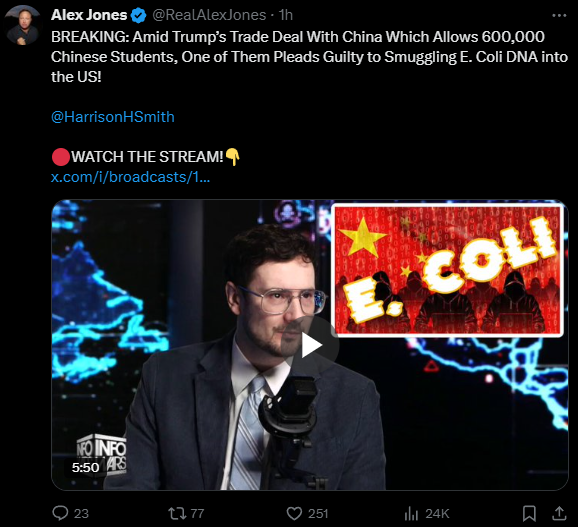578x527 pixels.
Task: View post analytics bar chart icon
Action: [x=411, y=513]
